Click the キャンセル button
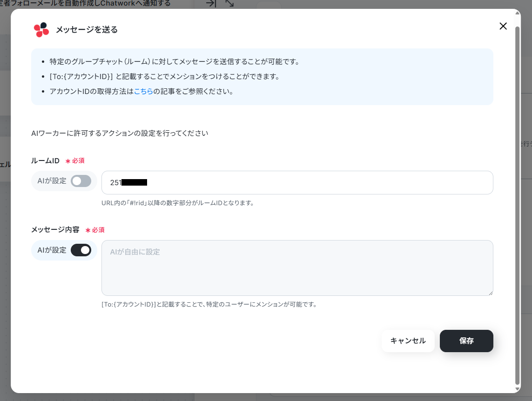This screenshot has width=532, height=401. pyautogui.click(x=408, y=341)
